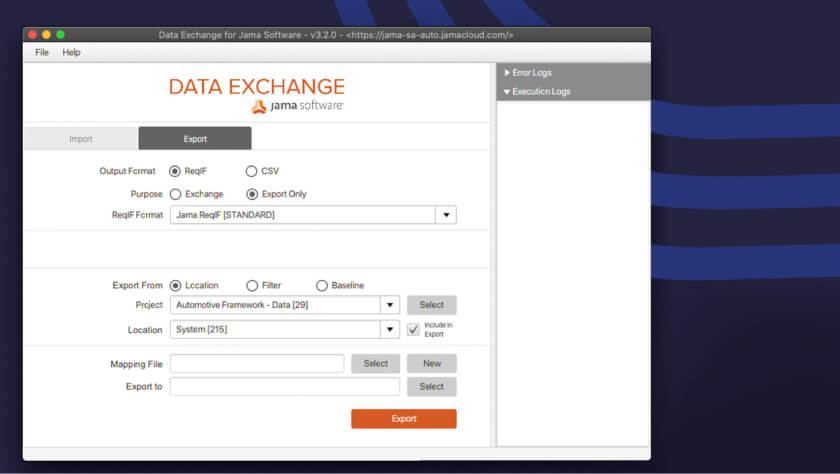Open the Project dropdown list
Viewport: 840px width, 474px height.
(389, 305)
